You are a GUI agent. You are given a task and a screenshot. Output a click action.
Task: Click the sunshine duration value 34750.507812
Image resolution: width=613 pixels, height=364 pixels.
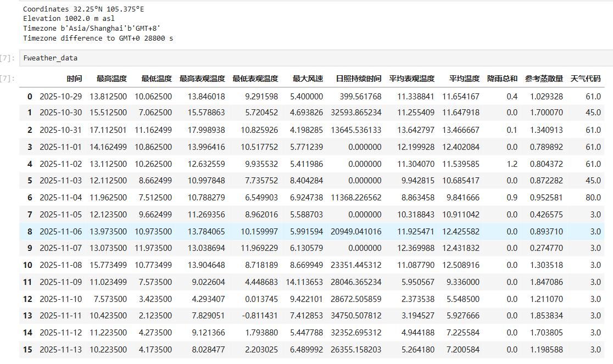[356, 316]
